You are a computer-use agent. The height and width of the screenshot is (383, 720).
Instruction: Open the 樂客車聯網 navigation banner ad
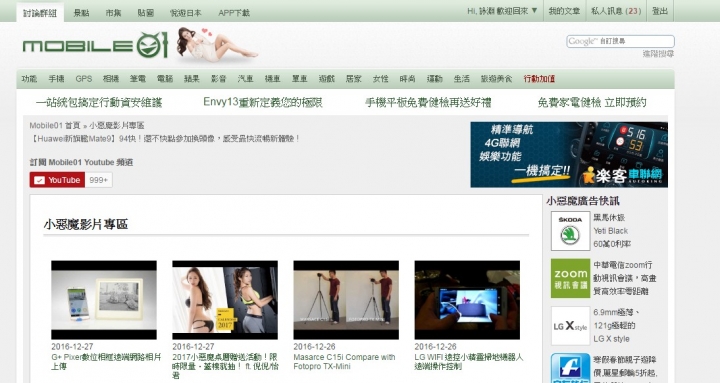coord(569,154)
